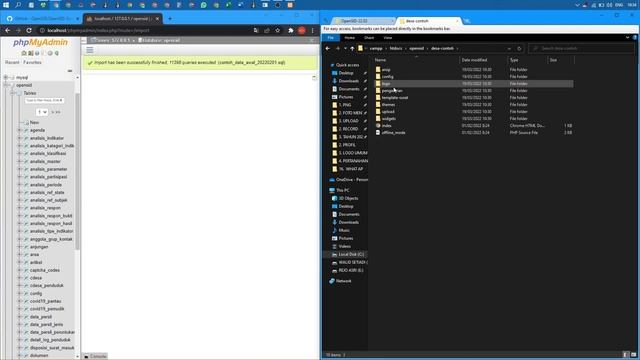Select the widgets folder

coord(473,118)
